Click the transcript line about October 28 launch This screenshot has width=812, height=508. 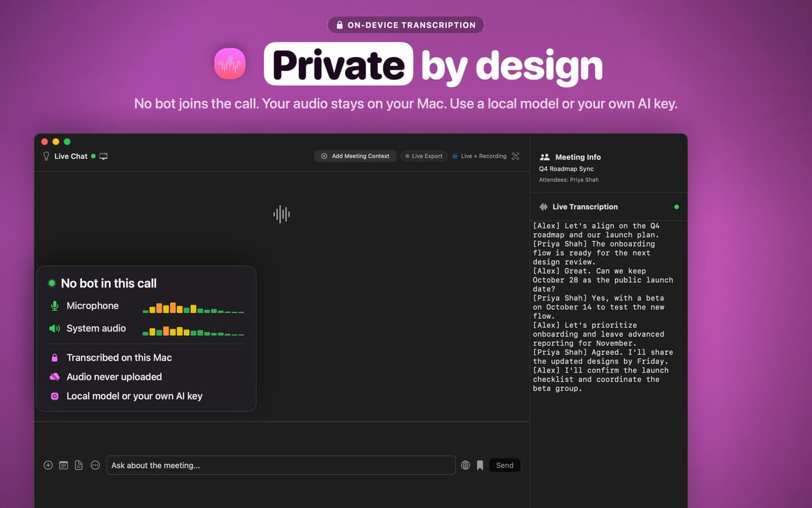tap(603, 280)
